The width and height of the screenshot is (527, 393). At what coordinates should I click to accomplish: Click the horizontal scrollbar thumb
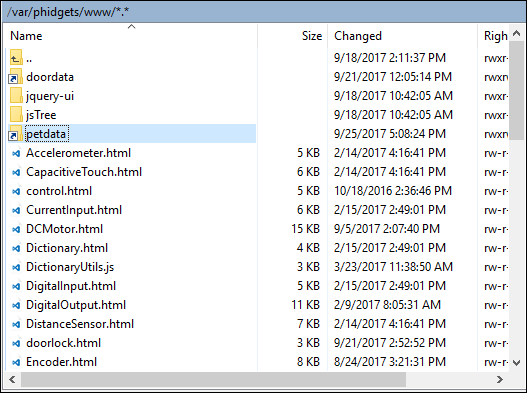[213, 379]
